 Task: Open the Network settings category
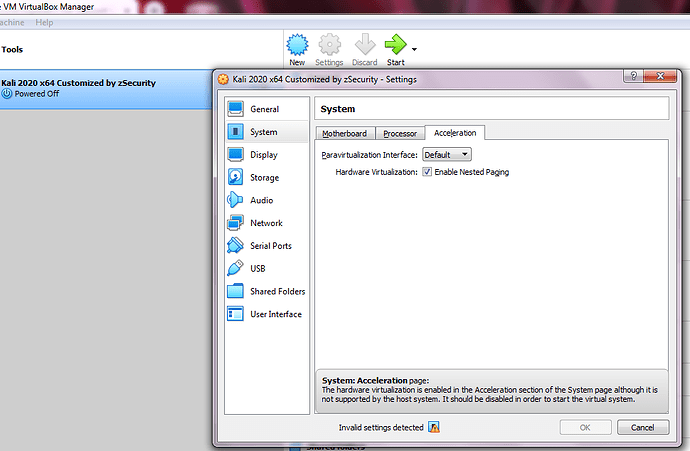point(265,223)
